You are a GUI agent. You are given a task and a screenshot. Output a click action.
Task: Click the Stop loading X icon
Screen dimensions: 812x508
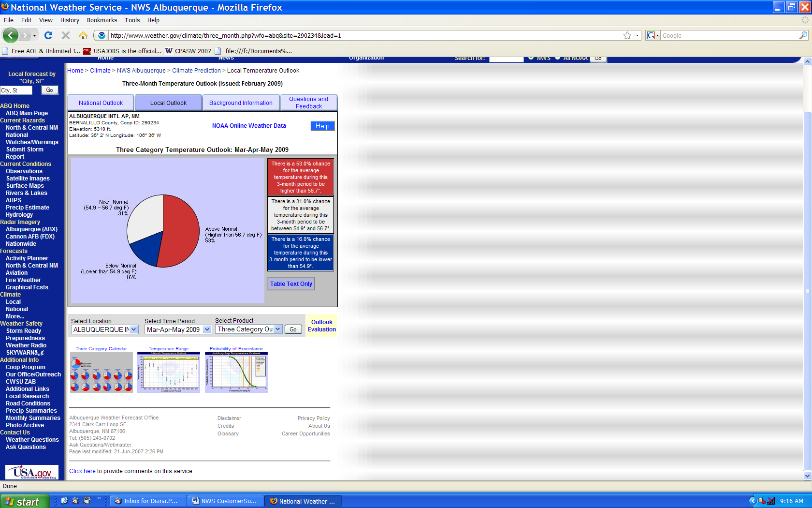tap(66, 35)
